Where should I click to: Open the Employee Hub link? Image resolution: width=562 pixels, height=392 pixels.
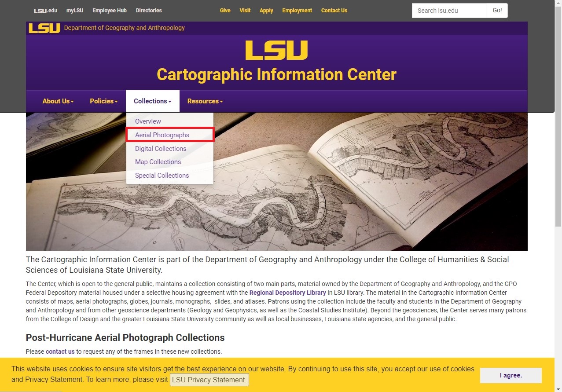point(110,11)
